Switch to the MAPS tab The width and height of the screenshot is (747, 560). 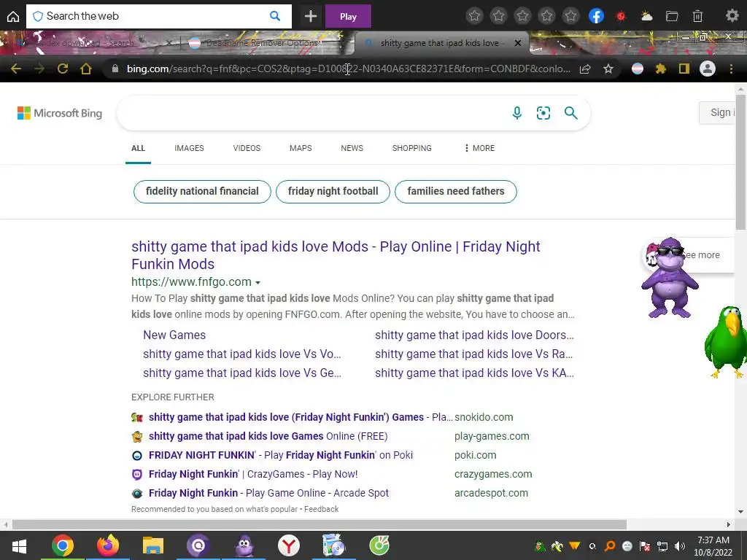click(x=301, y=148)
